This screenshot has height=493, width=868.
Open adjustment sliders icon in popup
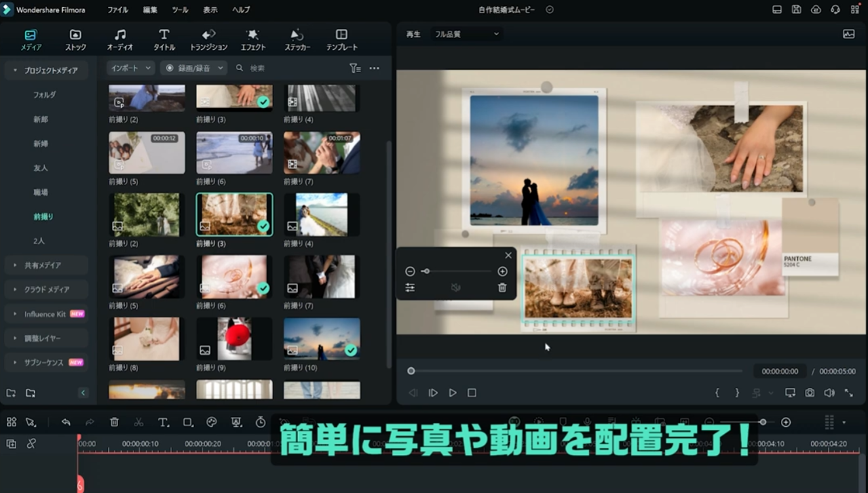(x=410, y=288)
